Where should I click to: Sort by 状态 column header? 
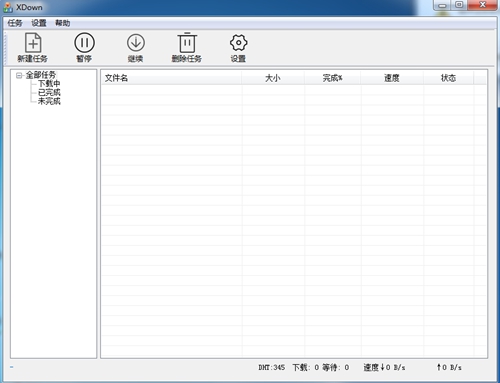448,78
